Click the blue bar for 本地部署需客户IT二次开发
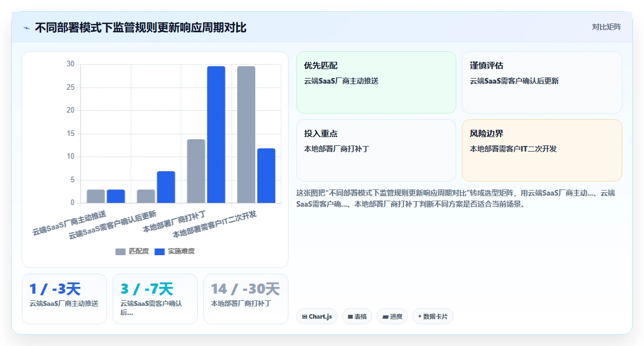The height and width of the screenshot is (346, 644). [266, 176]
